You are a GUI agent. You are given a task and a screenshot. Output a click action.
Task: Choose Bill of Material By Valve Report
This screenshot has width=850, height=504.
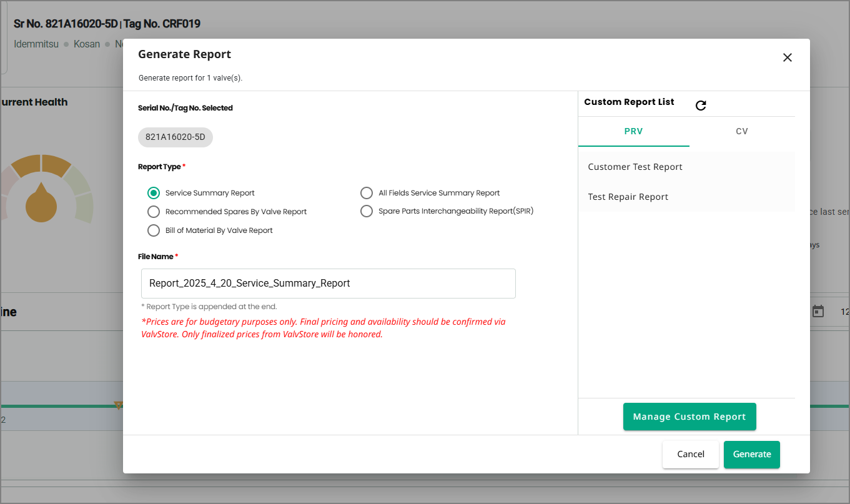pyautogui.click(x=154, y=230)
